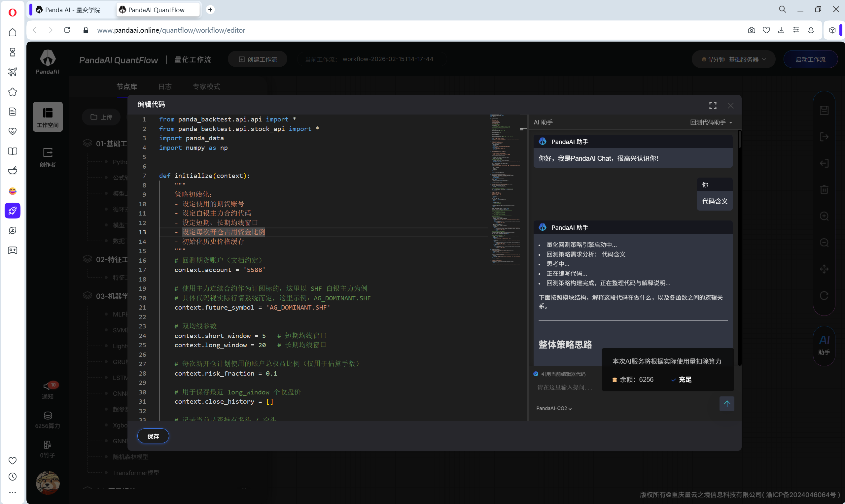The height and width of the screenshot is (504, 845).
Task: Open the browser downloads icon
Action: click(x=781, y=30)
